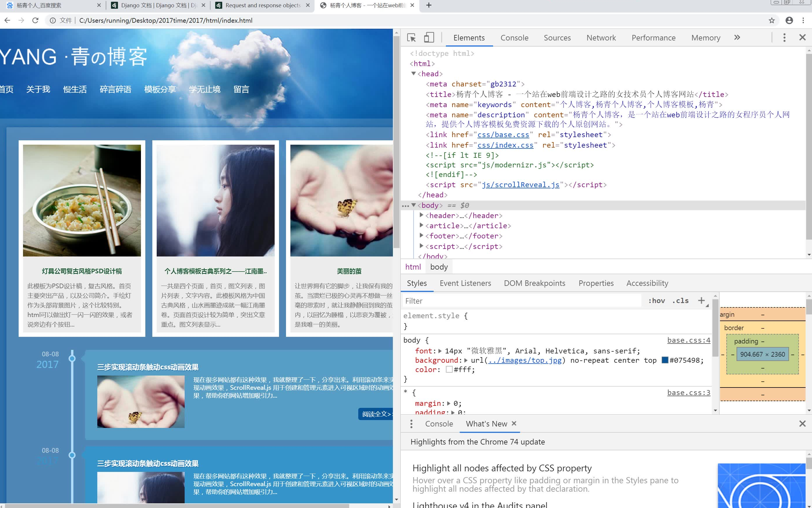The height and width of the screenshot is (508, 812).
Task: Click the close DevTools panel button
Action: 803,38
